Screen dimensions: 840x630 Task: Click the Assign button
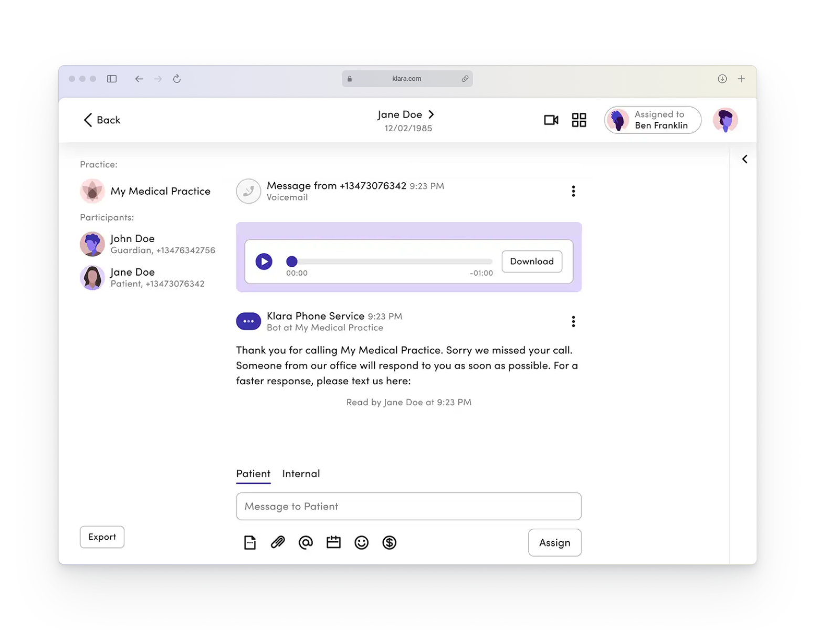(x=554, y=542)
